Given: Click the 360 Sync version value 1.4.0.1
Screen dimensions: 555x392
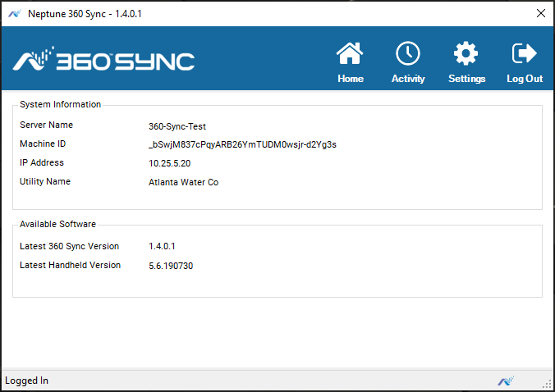Looking at the screenshot, I should pyautogui.click(x=162, y=246).
